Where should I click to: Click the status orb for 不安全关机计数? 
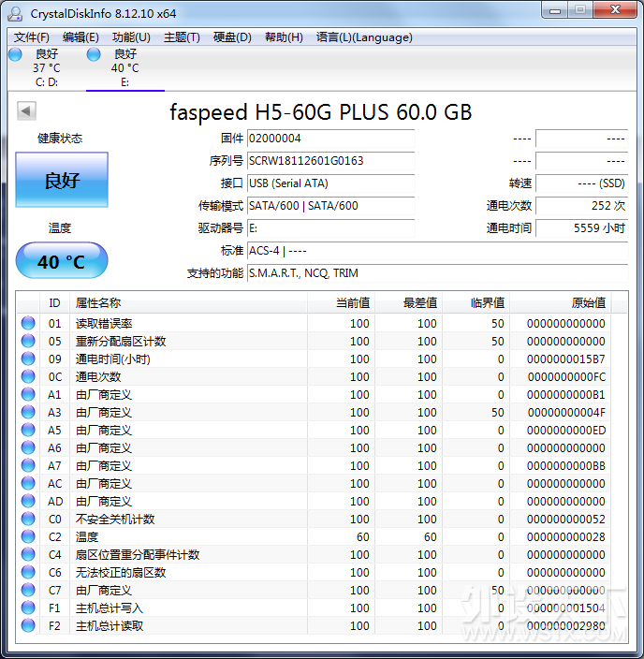pyautogui.click(x=28, y=519)
